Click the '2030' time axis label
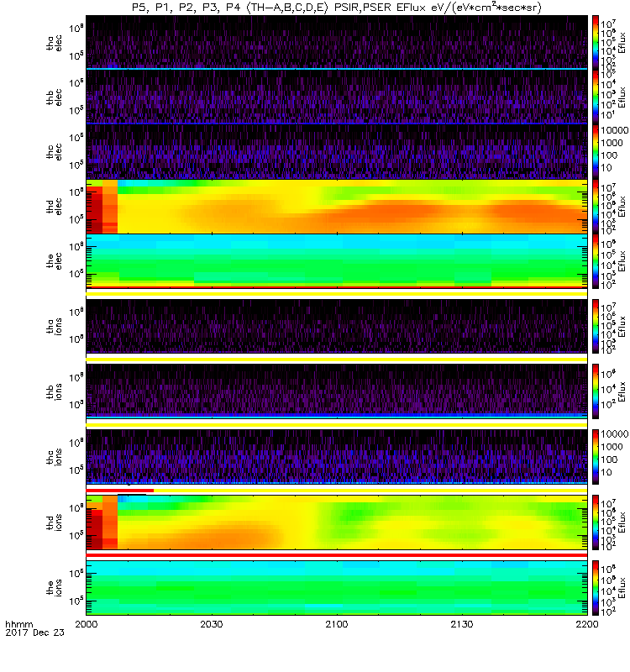The image size is (630, 672). 212,624
